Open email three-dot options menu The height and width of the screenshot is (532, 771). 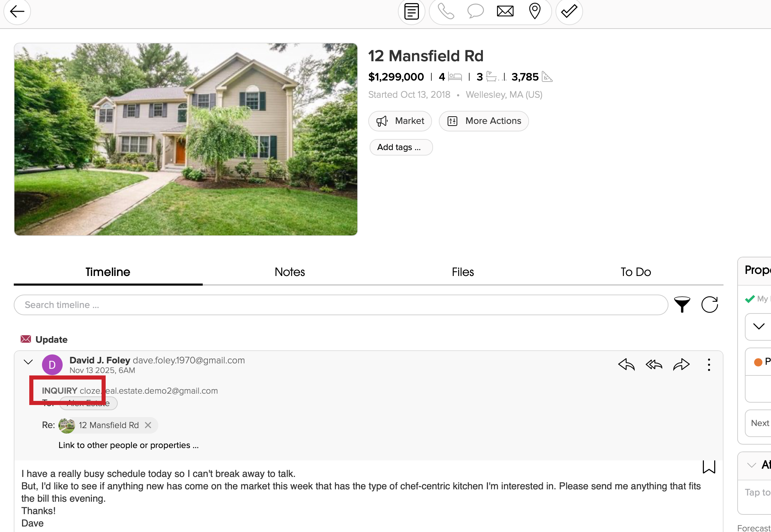(709, 364)
